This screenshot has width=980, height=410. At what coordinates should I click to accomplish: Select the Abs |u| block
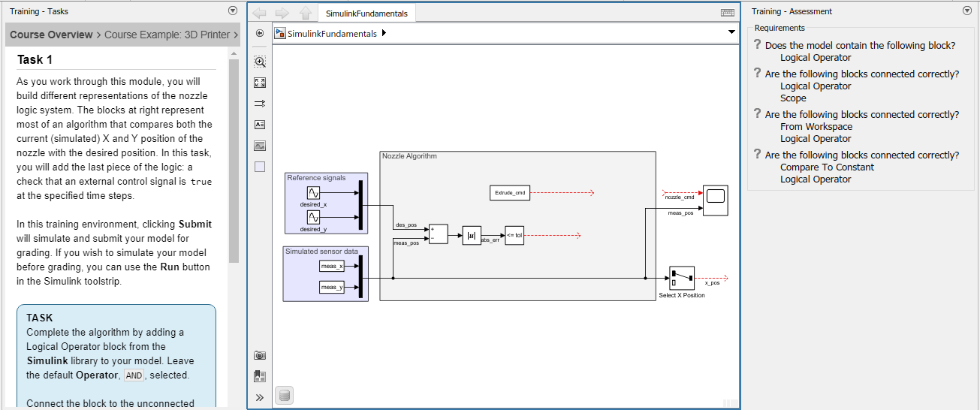(x=472, y=235)
